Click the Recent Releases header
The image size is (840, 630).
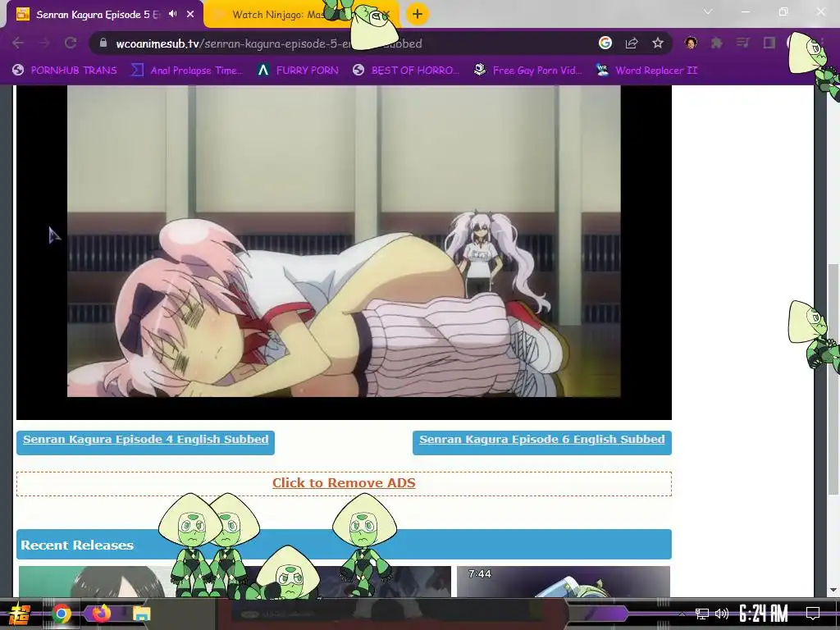(x=344, y=545)
